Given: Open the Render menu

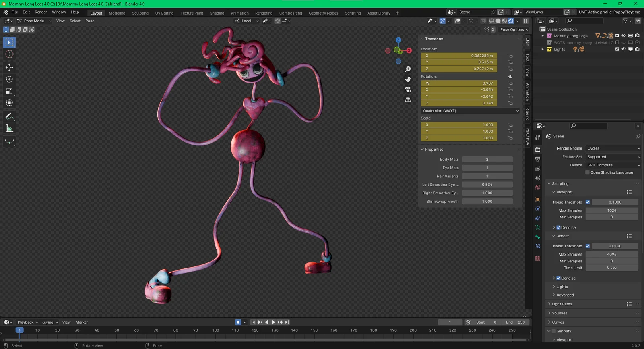Looking at the screenshot, I should click(41, 12).
